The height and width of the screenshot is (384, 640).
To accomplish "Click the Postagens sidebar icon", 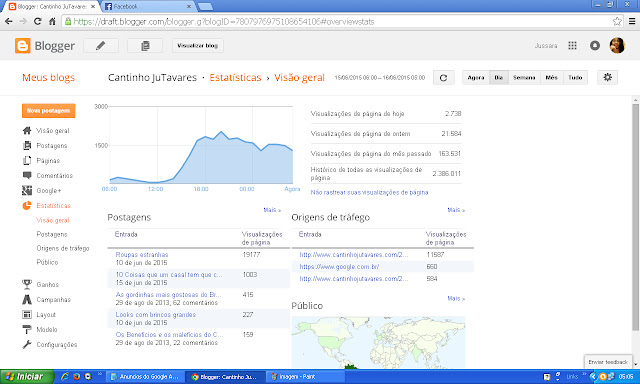I will [27, 145].
